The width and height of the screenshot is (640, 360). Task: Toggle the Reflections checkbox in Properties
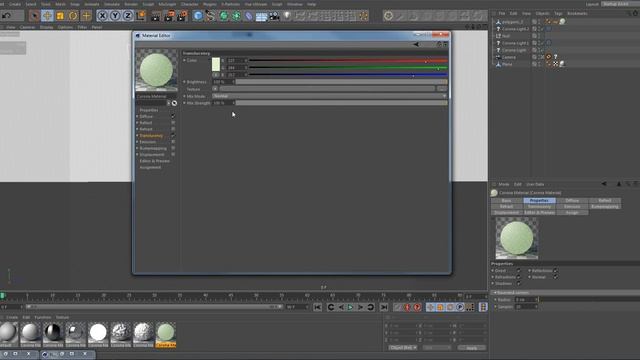556,271
